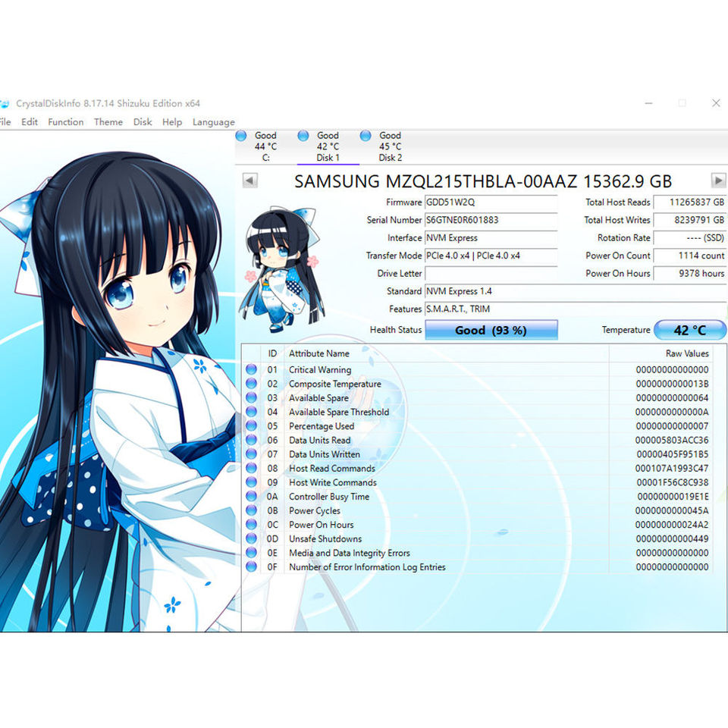Click the Serial Number field
This screenshot has width=728, height=728.
[491, 220]
